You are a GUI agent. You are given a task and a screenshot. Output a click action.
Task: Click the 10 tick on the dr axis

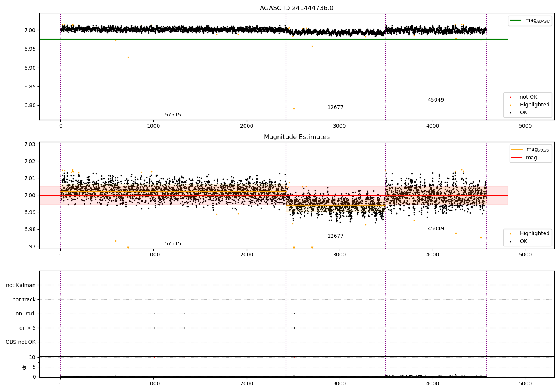(32, 358)
